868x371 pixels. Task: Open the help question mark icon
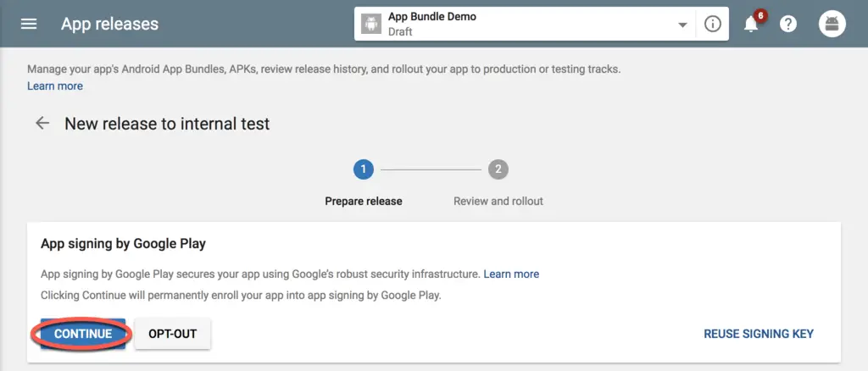[788, 25]
